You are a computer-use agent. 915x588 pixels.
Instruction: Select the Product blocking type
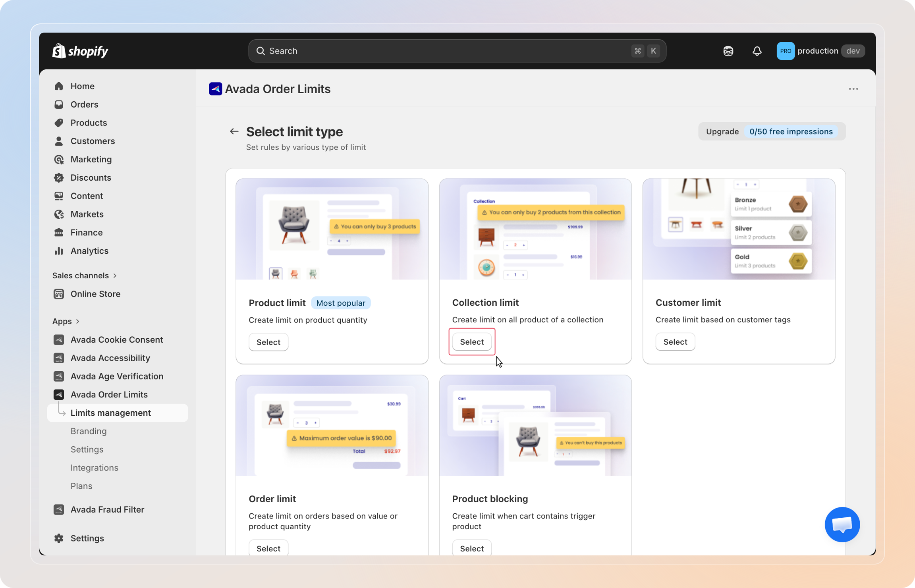472,548
